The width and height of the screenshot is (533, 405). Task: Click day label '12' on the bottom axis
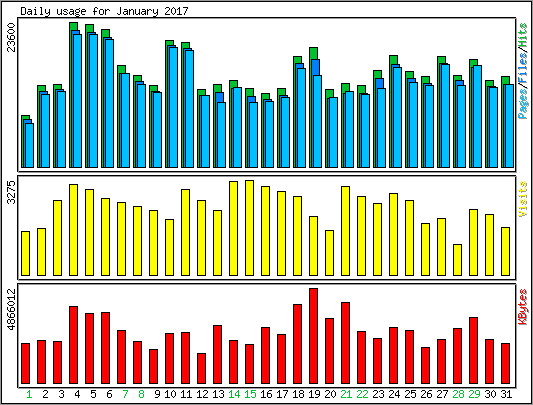(x=202, y=394)
